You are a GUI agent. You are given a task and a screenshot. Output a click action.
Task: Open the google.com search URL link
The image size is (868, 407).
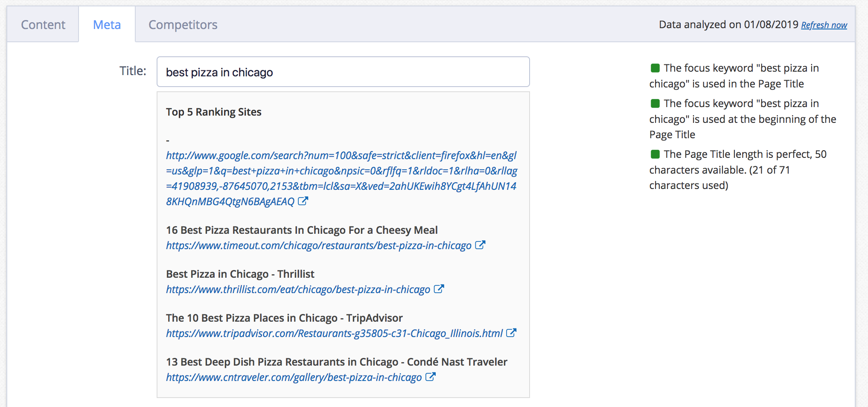(341, 178)
